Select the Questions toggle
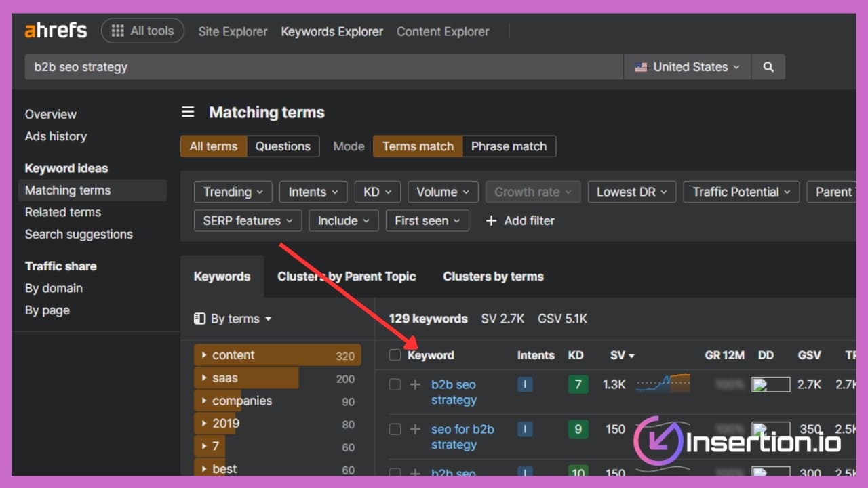Viewport: 868px width, 488px height. tap(283, 146)
